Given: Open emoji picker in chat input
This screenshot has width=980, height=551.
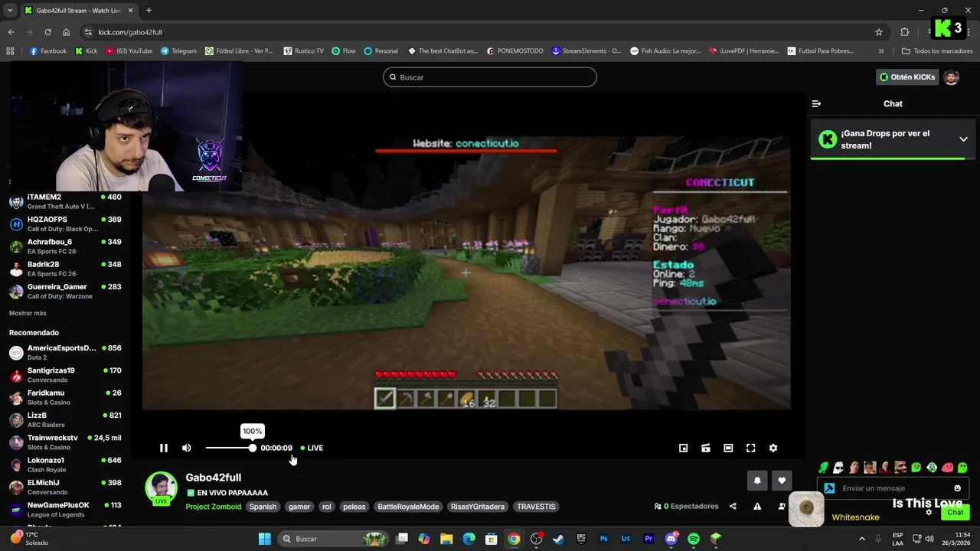Looking at the screenshot, I should click(x=957, y=488).
